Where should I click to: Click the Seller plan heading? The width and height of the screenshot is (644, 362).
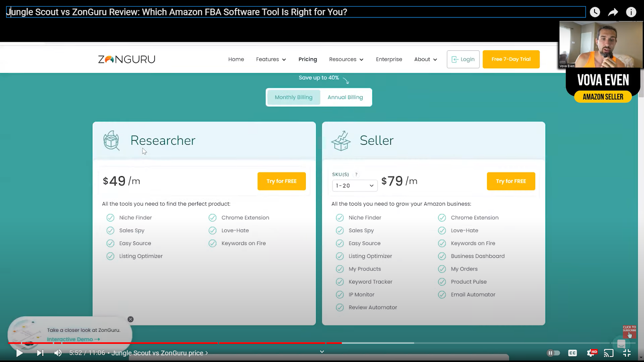coord(377,140)
